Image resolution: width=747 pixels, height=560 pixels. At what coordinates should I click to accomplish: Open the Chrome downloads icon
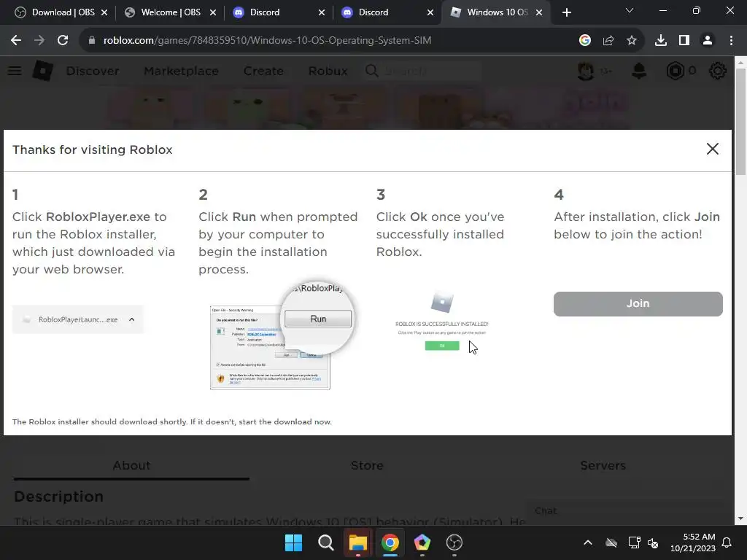661,41
